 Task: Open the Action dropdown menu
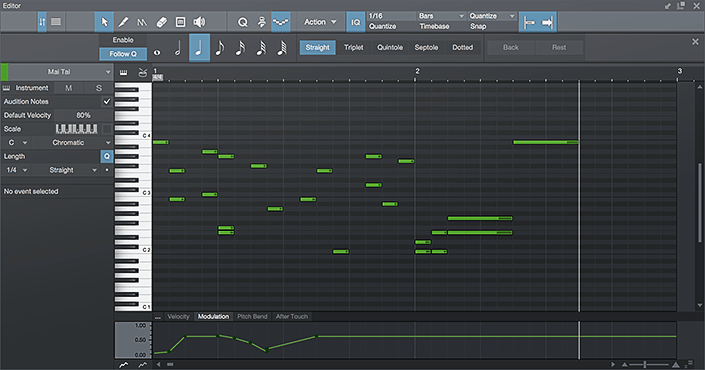[320, 22]
